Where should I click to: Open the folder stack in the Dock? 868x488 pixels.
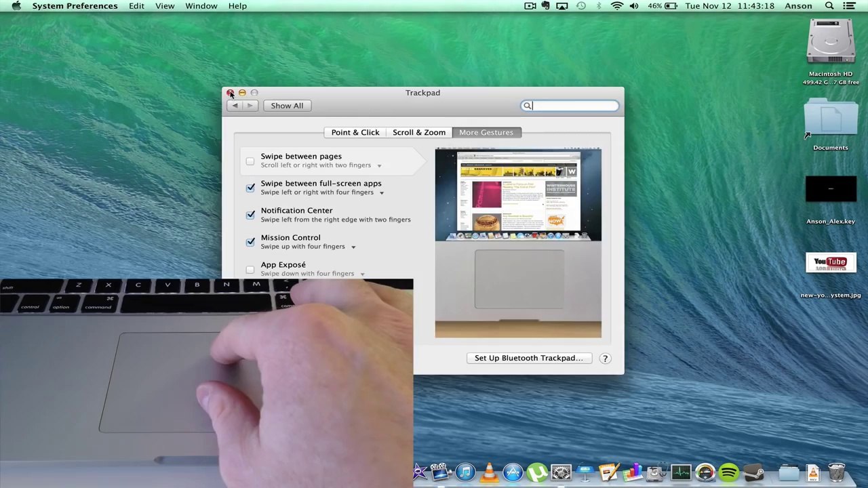click(789, 472)
